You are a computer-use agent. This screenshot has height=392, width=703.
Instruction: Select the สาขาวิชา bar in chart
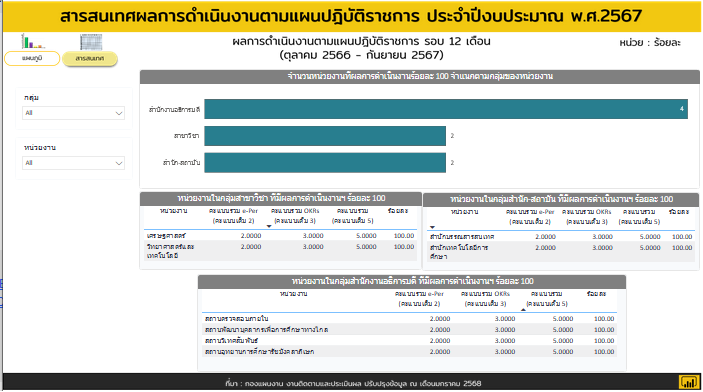pos(325,136)
